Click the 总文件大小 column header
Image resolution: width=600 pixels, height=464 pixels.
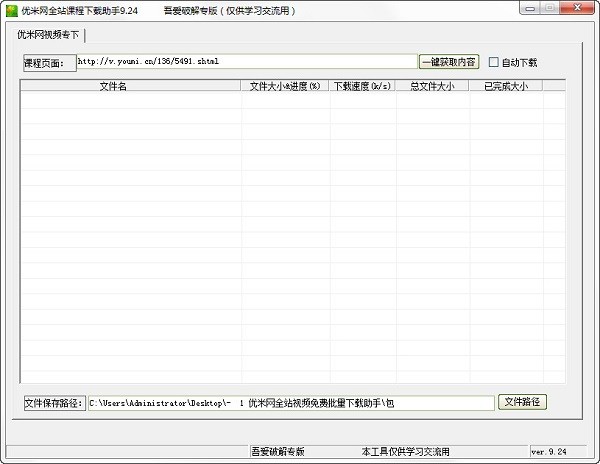pyautogui.click(x=432, y=86)
